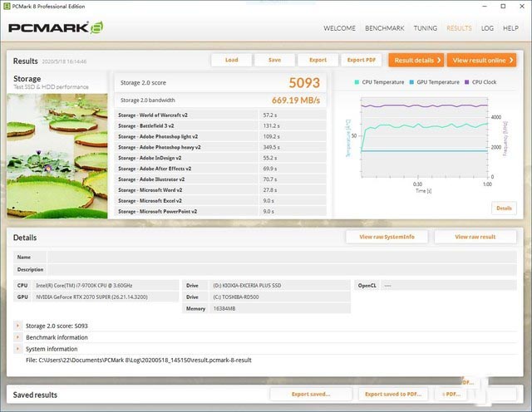Click the Description input field
532x412 pixels.
(282, 270)
